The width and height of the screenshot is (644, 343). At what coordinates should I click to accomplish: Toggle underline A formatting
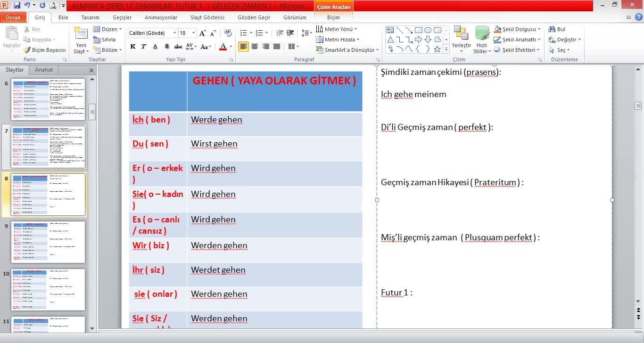click(x=155, y=47)
